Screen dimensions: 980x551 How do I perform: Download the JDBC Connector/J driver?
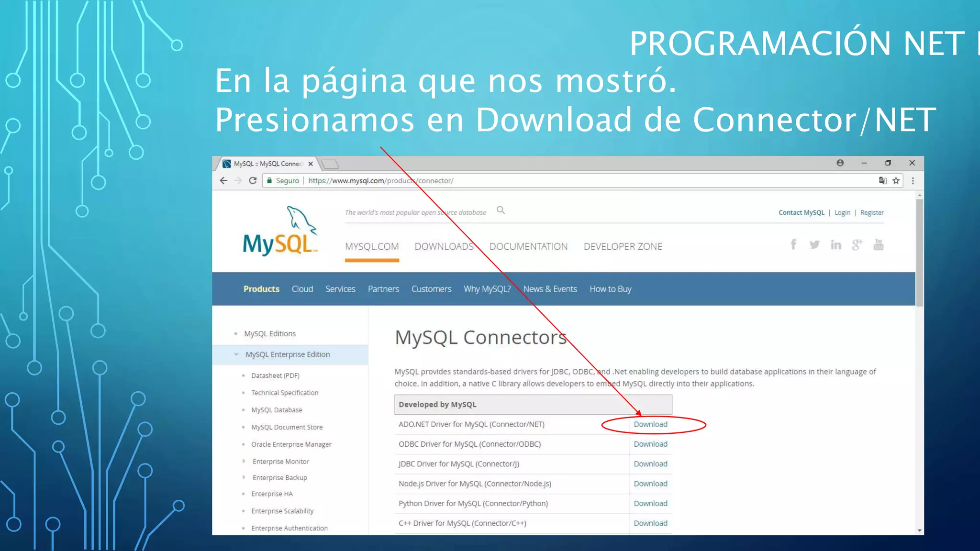650,464
